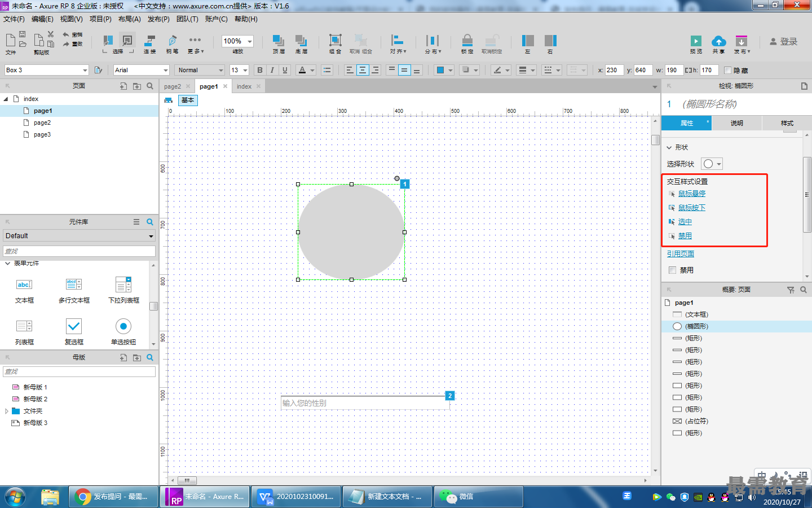Open the Notes (说明) inspector tab
Image resolution: width=812 pixels, height=508 pixels.
(737, 123)
